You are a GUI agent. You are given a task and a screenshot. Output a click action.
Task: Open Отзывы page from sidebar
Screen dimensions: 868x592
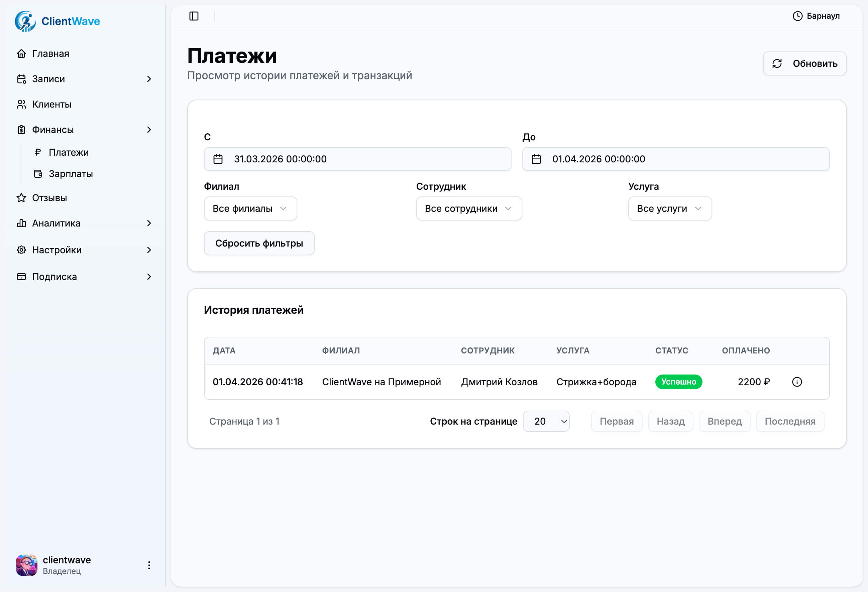pos(49,198)
